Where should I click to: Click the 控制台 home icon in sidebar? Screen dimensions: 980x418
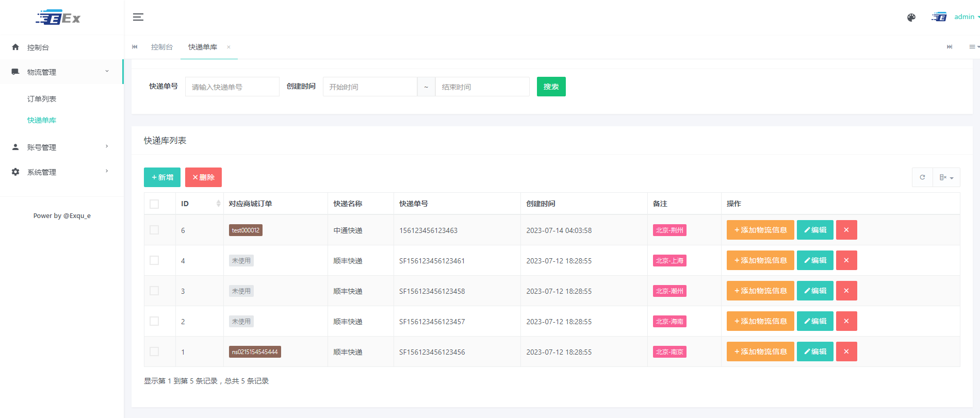coord(15,47)
